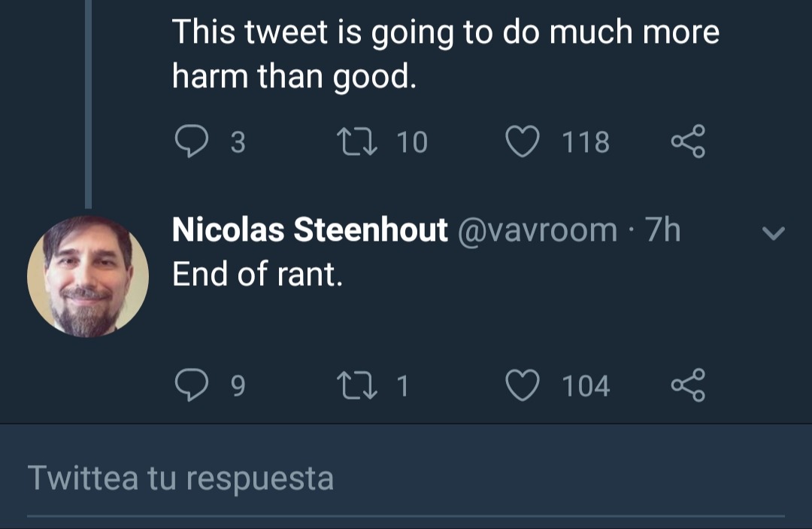Click the reply count showing 9
Viewport: 812px width, 529px height.
pyautogui.click(x=237, y=386)
